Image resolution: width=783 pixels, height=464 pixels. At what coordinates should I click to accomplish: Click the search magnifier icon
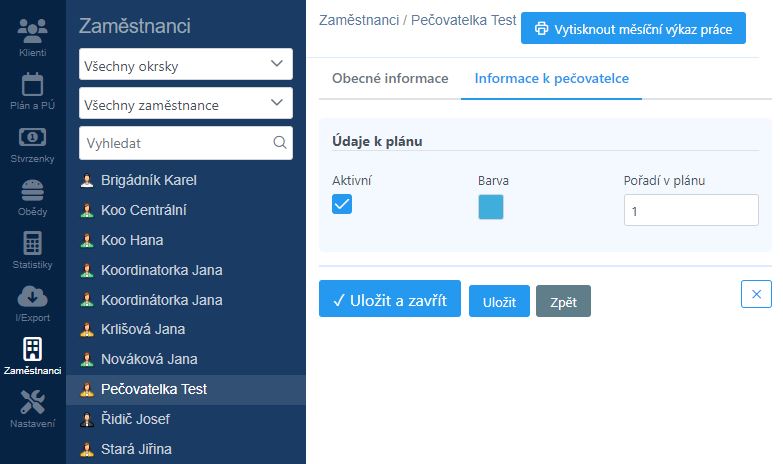280,143
